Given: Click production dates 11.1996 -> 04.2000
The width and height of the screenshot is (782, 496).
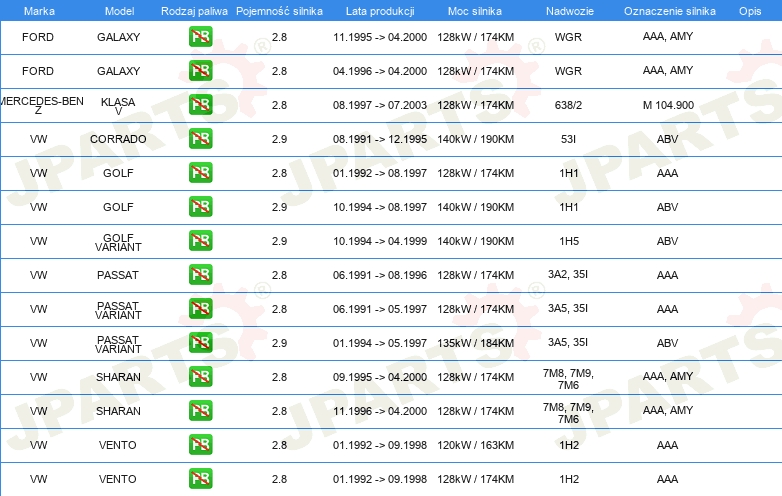Looking at the screenshot, I should 380,411.
